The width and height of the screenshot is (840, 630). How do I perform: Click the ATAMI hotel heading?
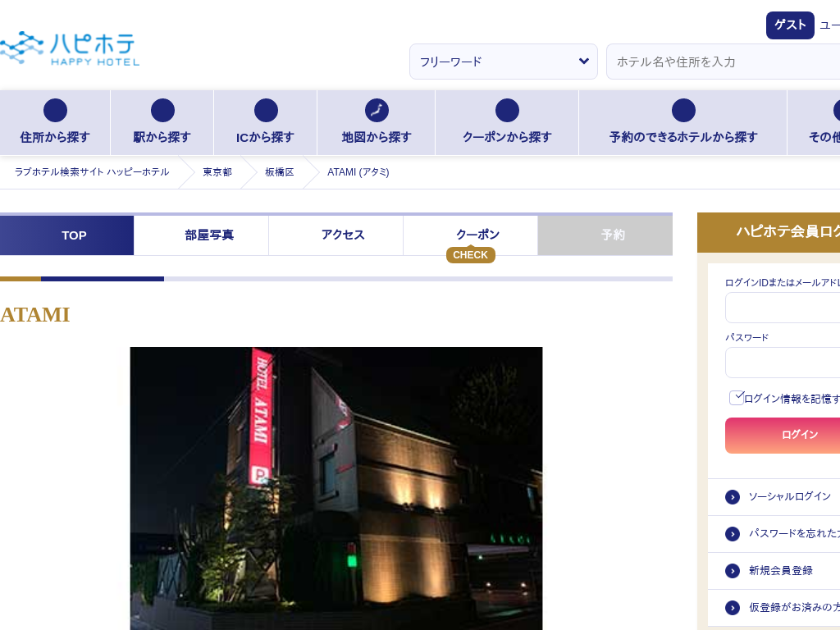click(x=34, y=315)
